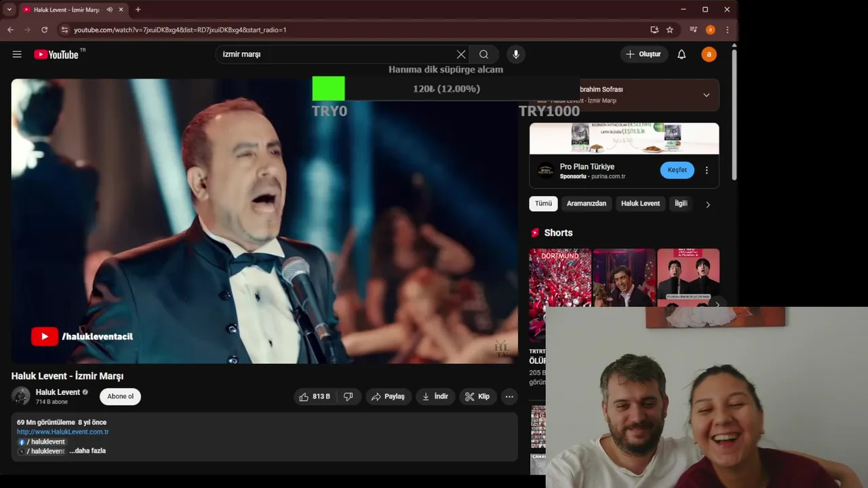View site information icon in address bar
The width and height of the screenshot is (868, 488).
click(x=64, y=30)
